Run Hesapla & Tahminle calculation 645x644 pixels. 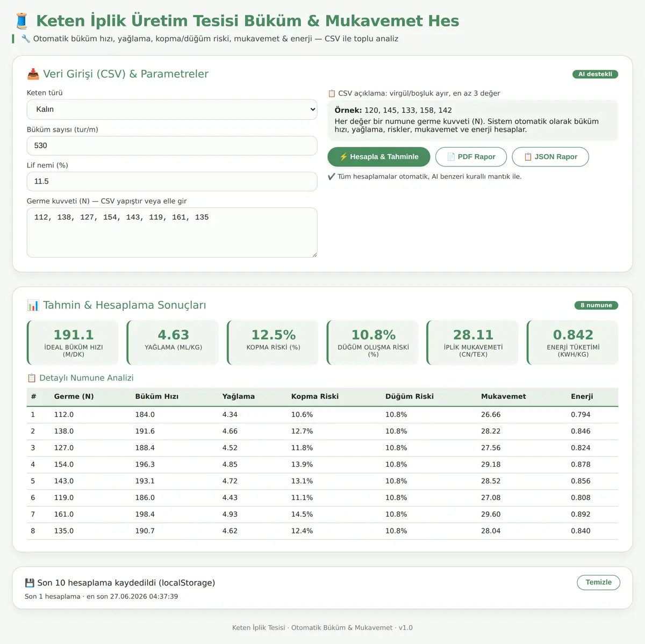pos(379,157)
